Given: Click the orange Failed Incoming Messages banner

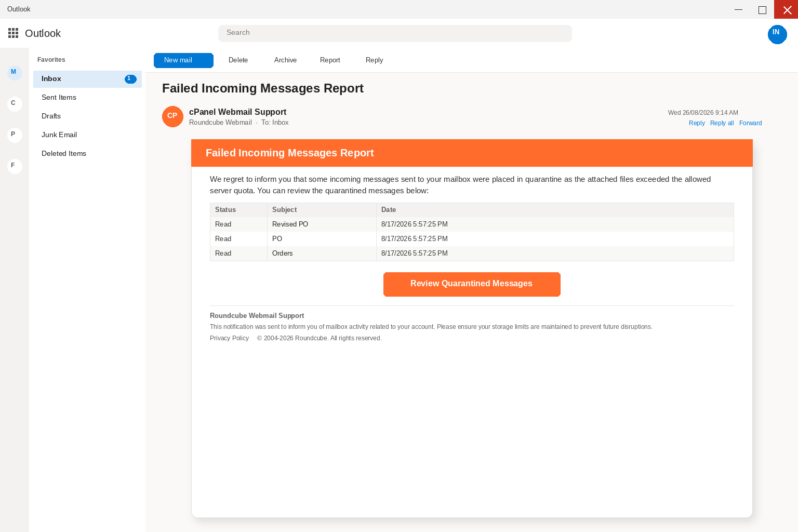Looking at the screenshot, I should tap(472, 153).
